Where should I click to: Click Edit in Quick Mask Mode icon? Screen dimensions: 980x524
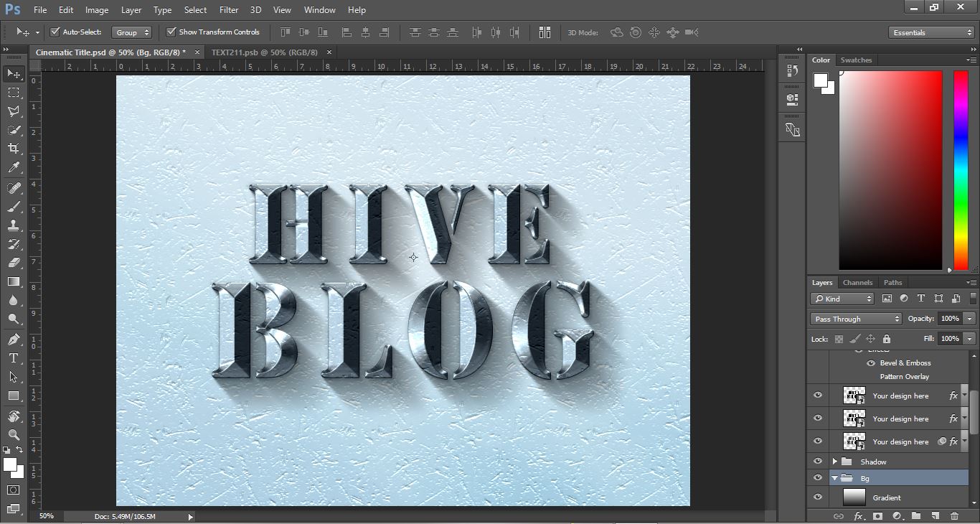(x=14, y=490)
